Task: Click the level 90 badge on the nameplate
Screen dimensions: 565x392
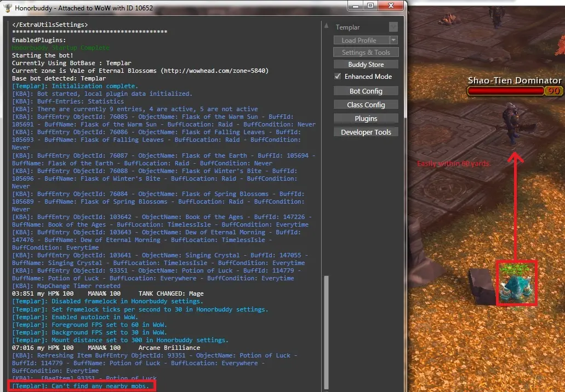Action: [554, 91]
